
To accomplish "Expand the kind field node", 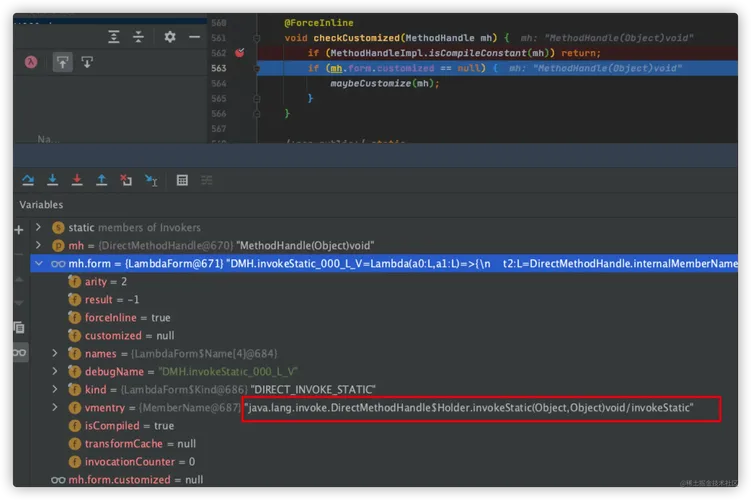I will pyautogui.click(x=55, y=389).
